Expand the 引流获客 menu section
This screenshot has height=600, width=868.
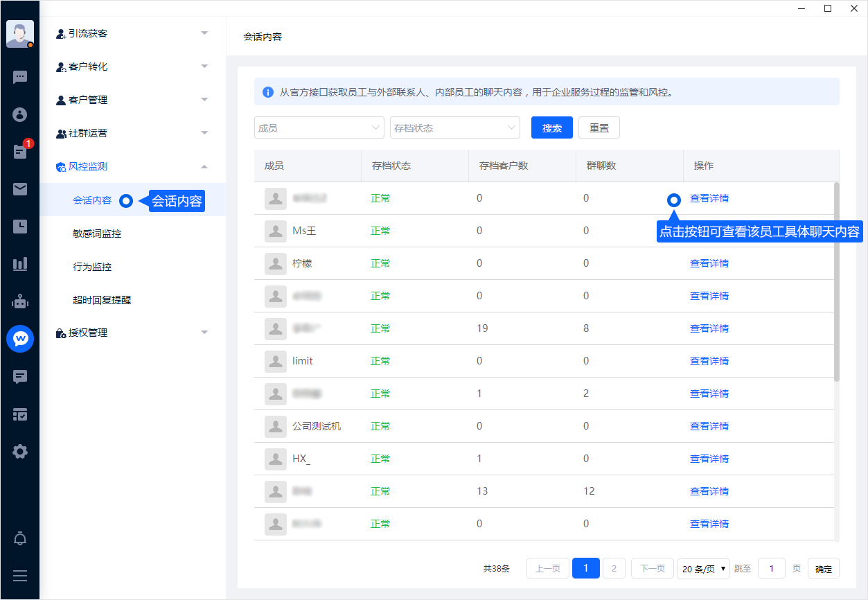pyautogui.click(x=132, y=33)
